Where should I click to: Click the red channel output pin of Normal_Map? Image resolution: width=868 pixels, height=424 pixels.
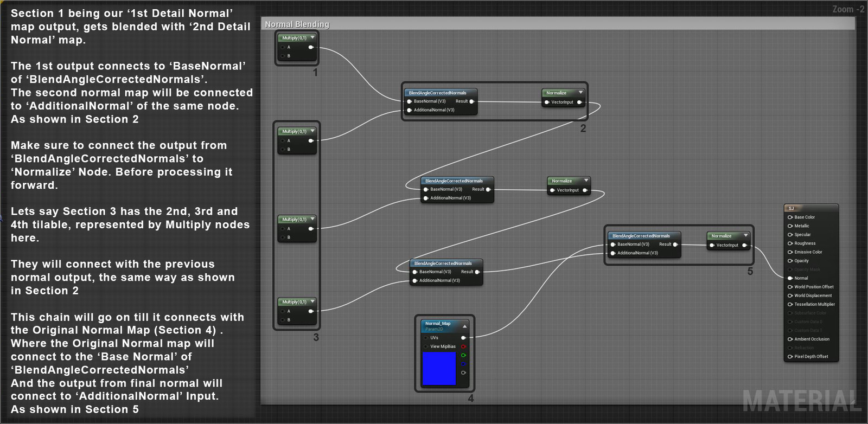(x=463, y=346)
